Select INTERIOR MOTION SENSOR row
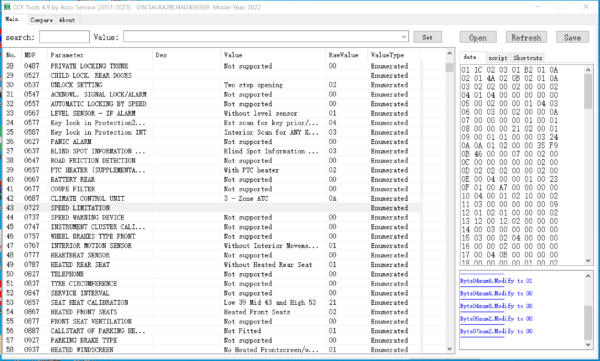The image size is (600, 361). click(212, 245)
